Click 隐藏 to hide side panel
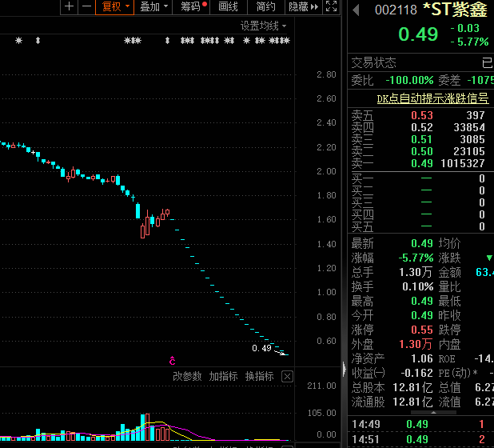This screenshot has height=448, width=494. (x=304, y=6)
